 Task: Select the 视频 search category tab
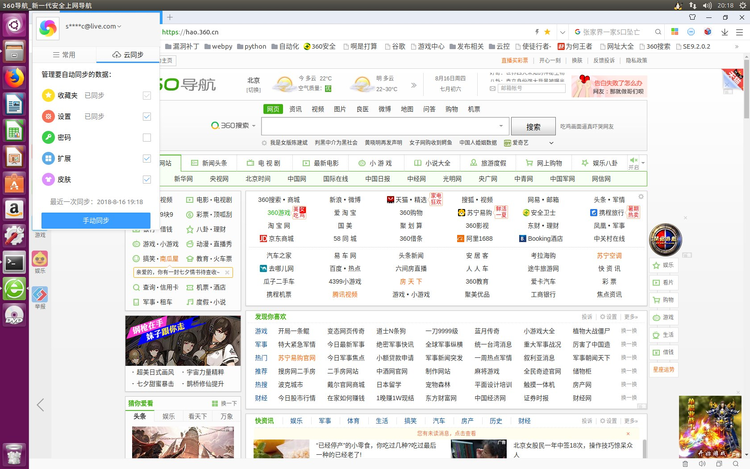[318, 109]
